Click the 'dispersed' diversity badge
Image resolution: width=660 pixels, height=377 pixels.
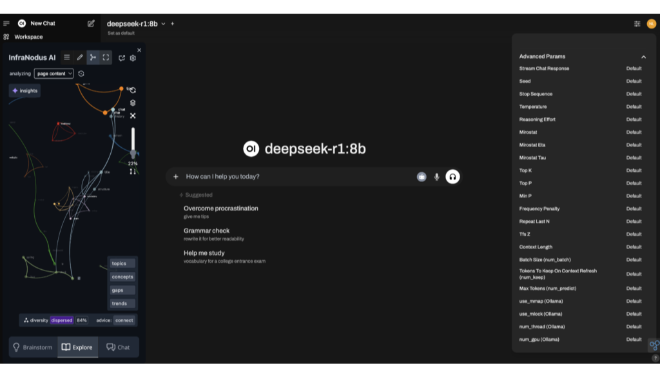click(x=61, y=320)
